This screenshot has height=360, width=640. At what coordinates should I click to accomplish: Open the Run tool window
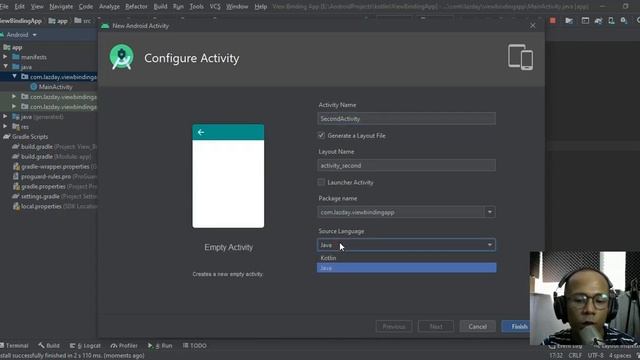pos(160,346)
